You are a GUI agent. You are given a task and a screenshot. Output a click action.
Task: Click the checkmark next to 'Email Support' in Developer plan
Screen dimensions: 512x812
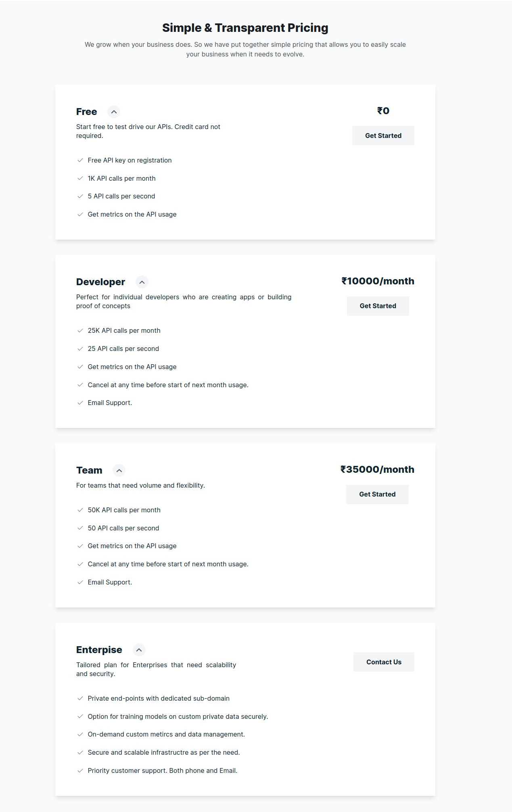80,403
